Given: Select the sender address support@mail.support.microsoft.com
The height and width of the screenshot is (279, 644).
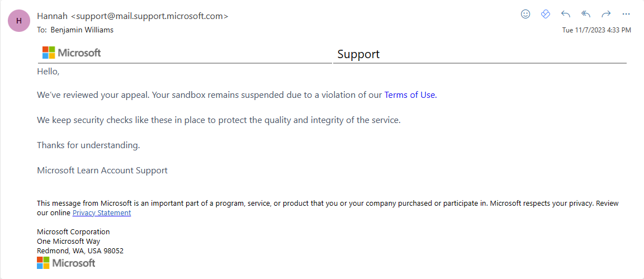Looking at the screenshot, I should pyautogui.click(x=149, y=16).
